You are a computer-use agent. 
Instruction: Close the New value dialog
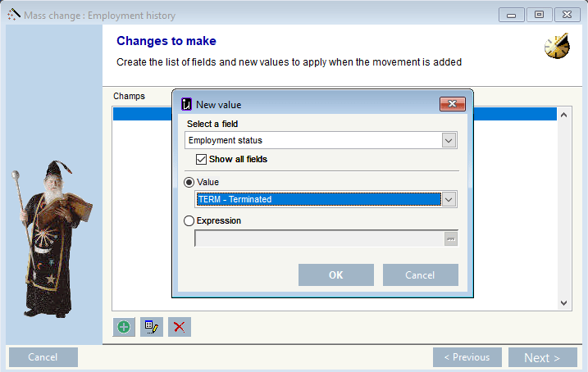point(452,104)
